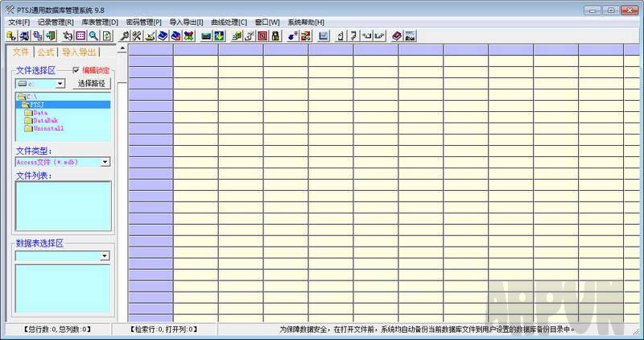Toggle the 编辑锁定 checkbox

click(76, 71)
